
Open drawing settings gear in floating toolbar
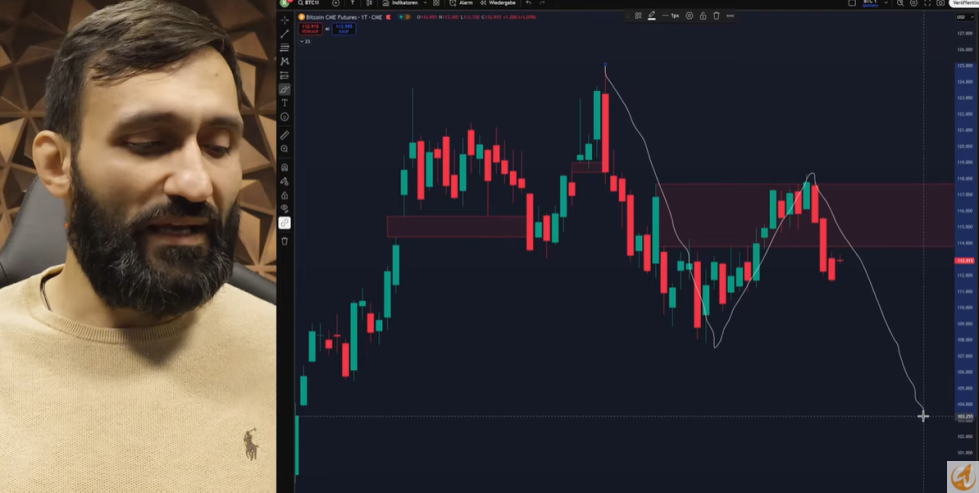pyautogui.click(x=689, y=16)
